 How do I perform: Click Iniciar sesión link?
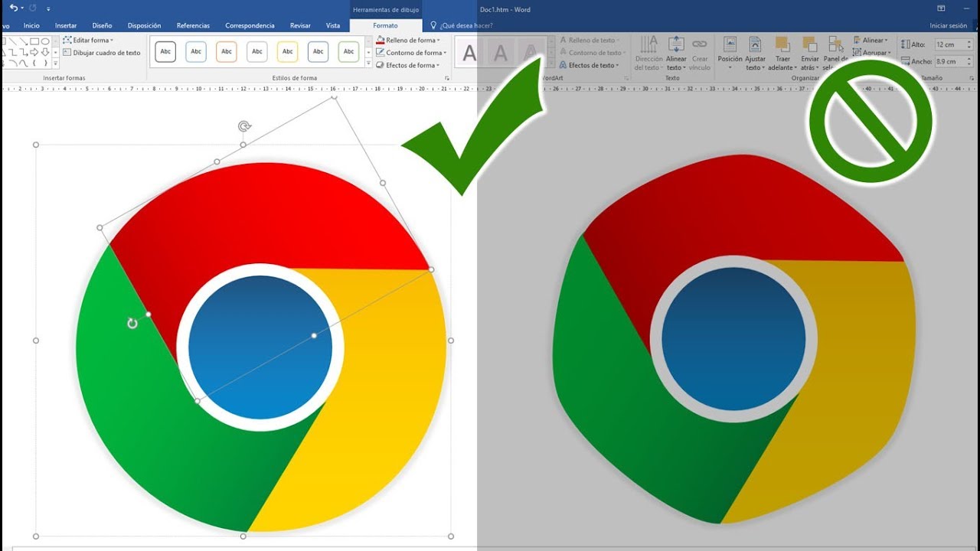pyautogui.click(x=948, y=25)
